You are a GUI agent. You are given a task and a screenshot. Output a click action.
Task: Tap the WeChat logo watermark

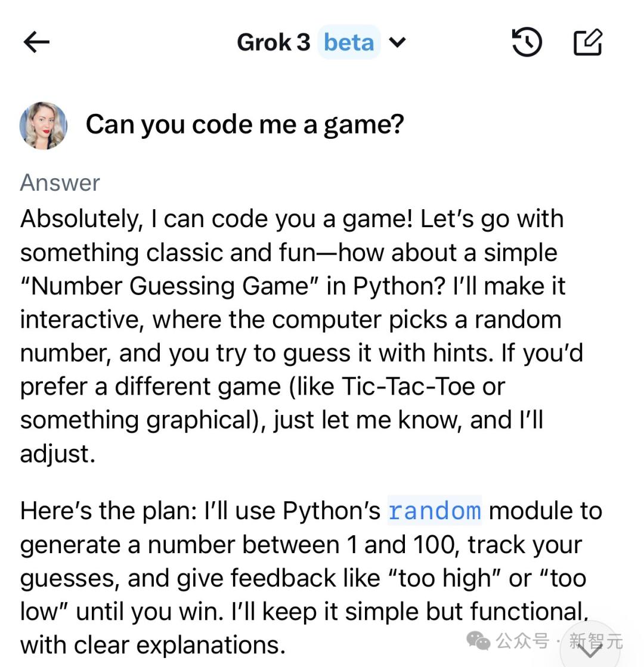tap(478, 641)
